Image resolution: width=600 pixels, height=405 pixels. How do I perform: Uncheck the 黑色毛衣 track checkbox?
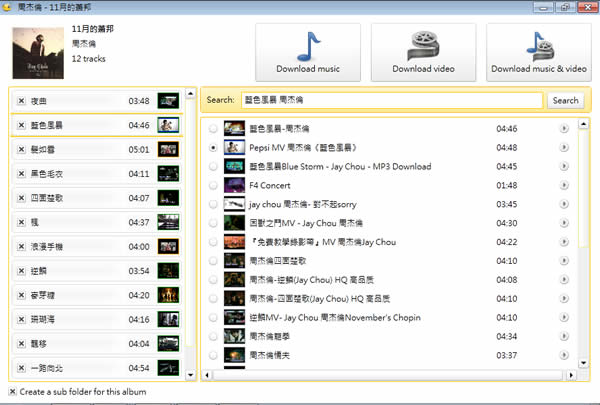(x=21, y=174)
